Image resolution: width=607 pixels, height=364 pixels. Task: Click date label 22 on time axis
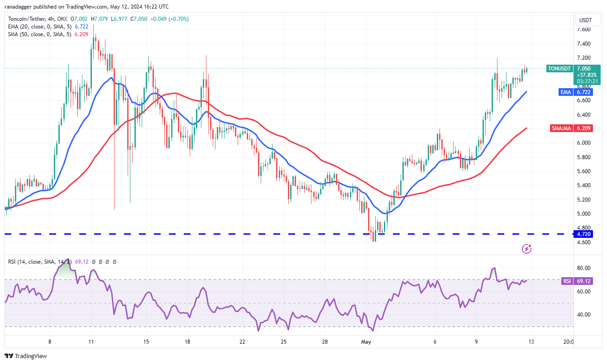tap(242, 342)
